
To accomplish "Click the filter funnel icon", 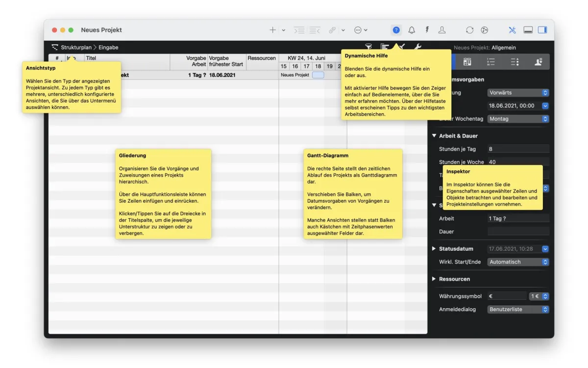I will (x=368, y=47).
